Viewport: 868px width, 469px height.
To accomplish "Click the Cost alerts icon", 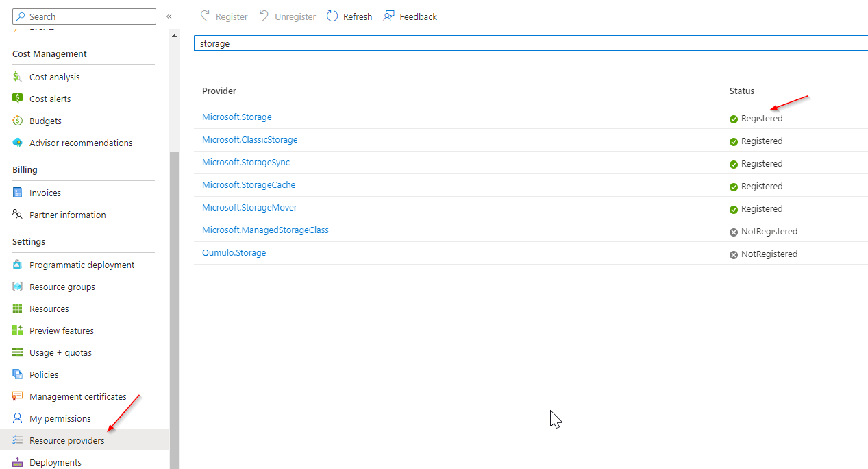I will [18, 99].
